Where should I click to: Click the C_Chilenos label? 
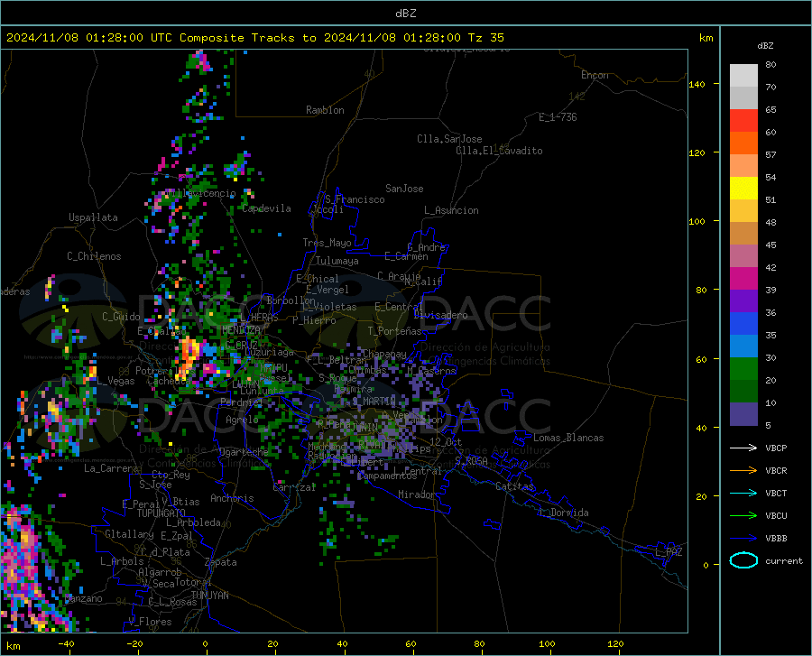pyautogui.click(x=94, y=256)
